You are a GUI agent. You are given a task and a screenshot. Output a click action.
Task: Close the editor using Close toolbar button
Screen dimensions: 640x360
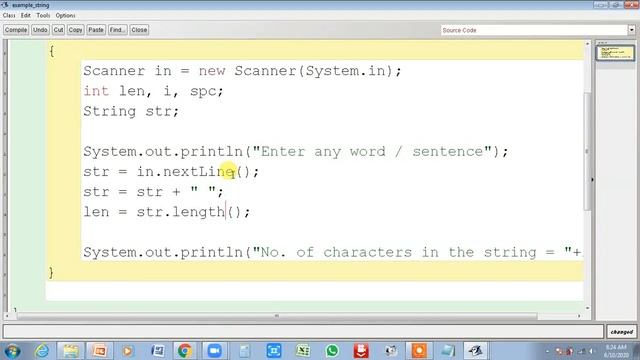139,30
